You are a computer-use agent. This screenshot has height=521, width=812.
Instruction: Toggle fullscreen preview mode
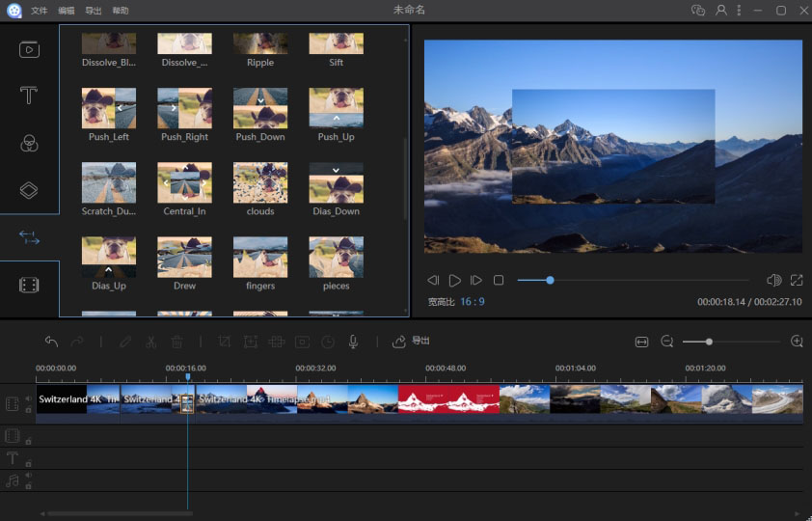coord(797,281)
